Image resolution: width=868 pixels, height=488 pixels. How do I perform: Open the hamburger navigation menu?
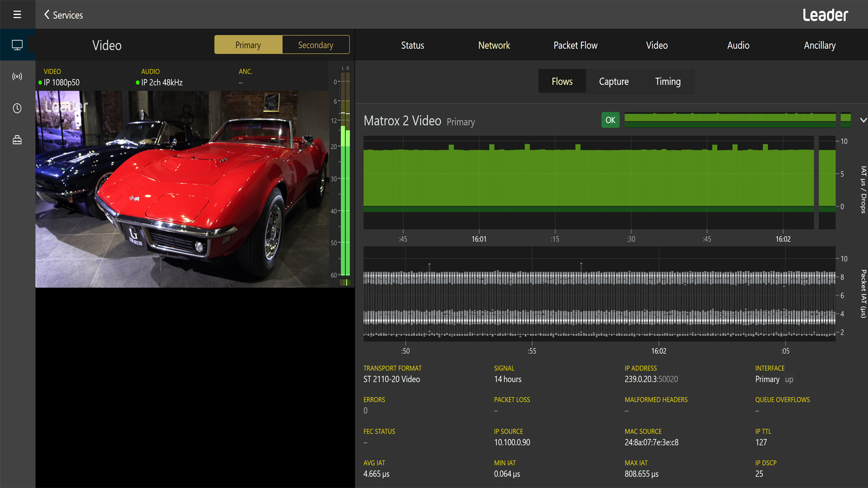[18, 14]
